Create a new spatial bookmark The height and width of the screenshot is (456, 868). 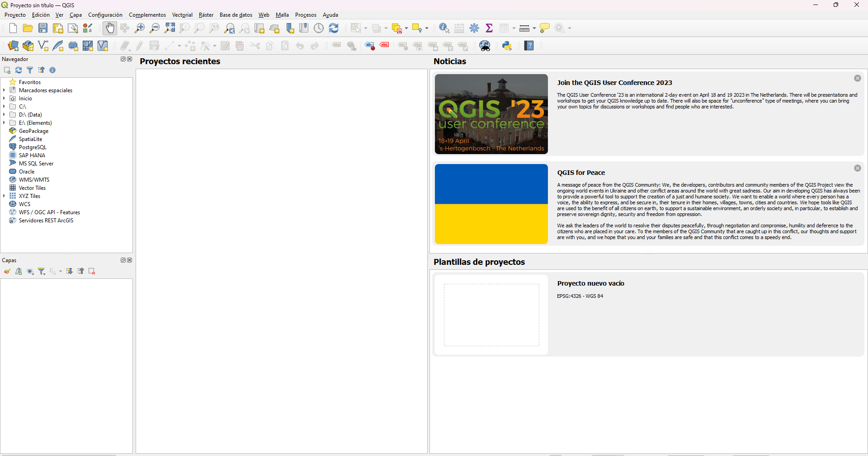pyautogui.click(x=290, y=28)
